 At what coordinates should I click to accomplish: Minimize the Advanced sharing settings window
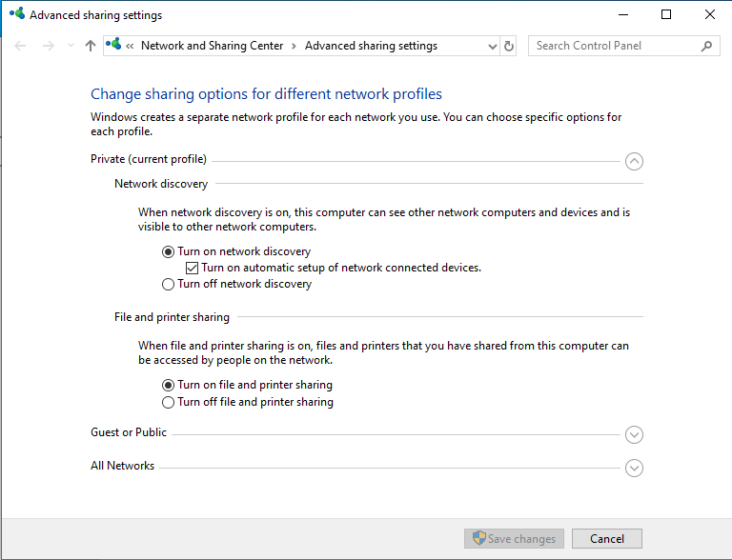click(x=623, y=15)
